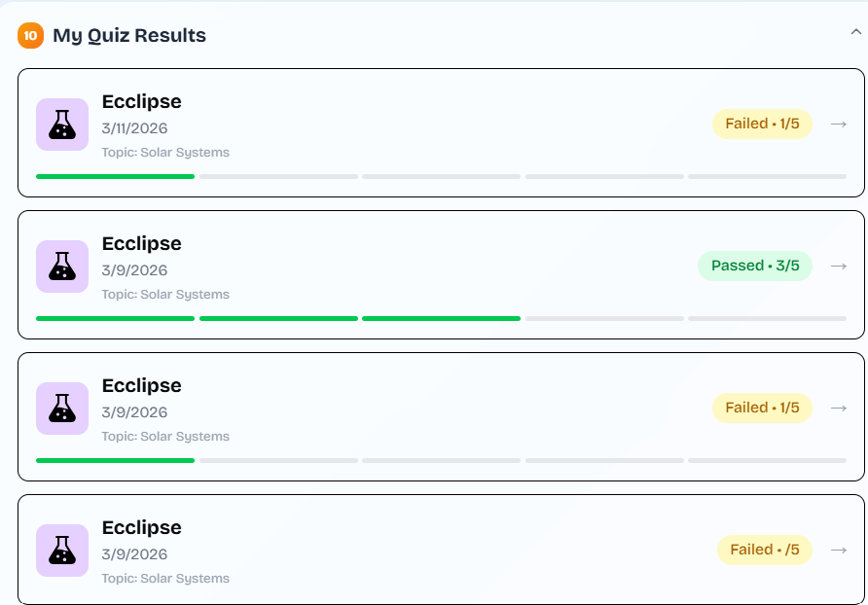This screenshot has height=605, width=868.
Task: Click the My Quiz Results heading
Action: [129, 36]
